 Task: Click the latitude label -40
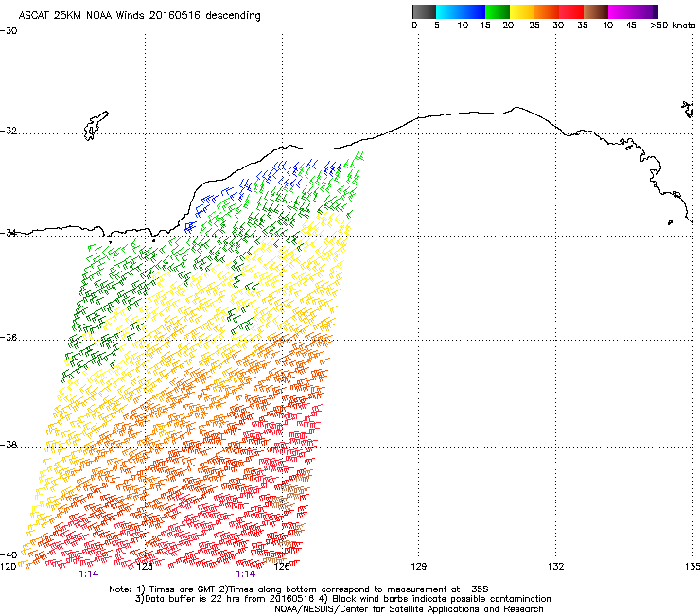(9, 554)
